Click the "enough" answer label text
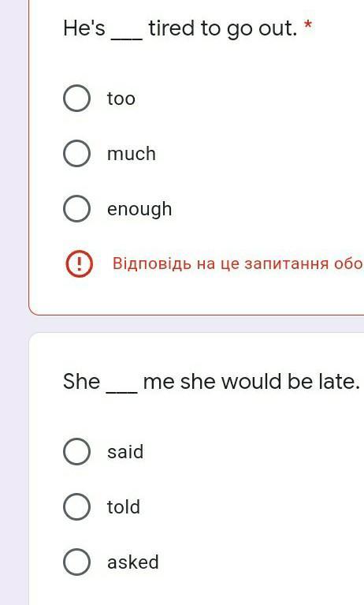Image resolution: width=364 pixels, height=605 pixels. pos(139,210)
